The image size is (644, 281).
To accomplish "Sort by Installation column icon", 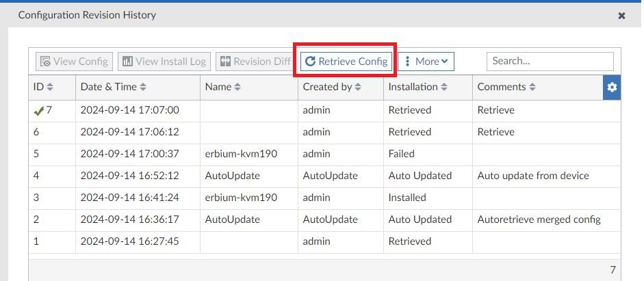I will point(443,88).
